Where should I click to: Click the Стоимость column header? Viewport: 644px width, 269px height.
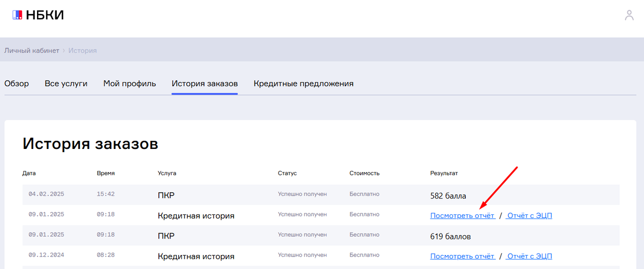point(364,174)
